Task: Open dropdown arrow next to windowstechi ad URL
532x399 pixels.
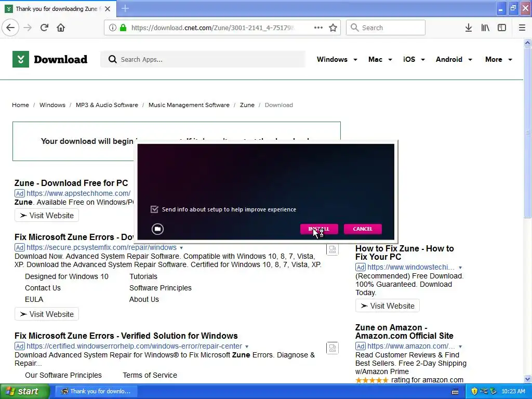Action: point(460,268)
